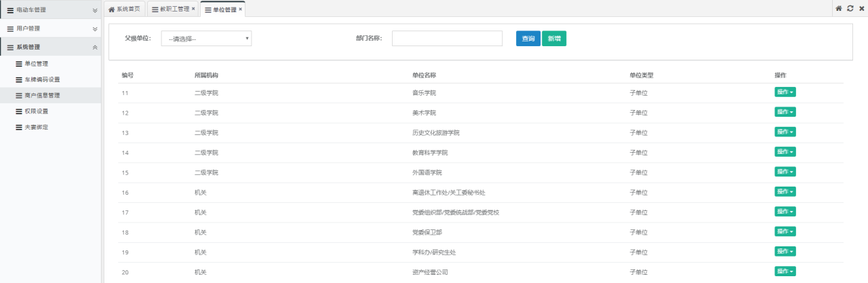The height and width of the screenshot is (283, 868).
Task: Click the menu icon beside 车牌编码设置
Action: [19, 79]
